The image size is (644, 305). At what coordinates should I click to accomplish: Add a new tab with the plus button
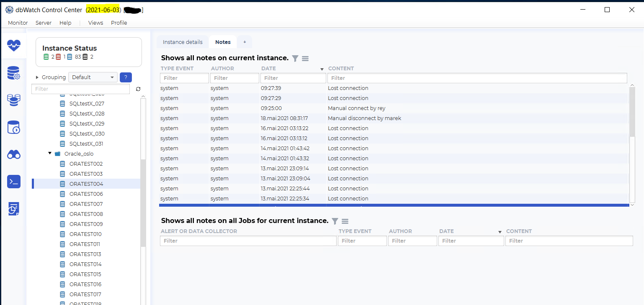[245, 42]
